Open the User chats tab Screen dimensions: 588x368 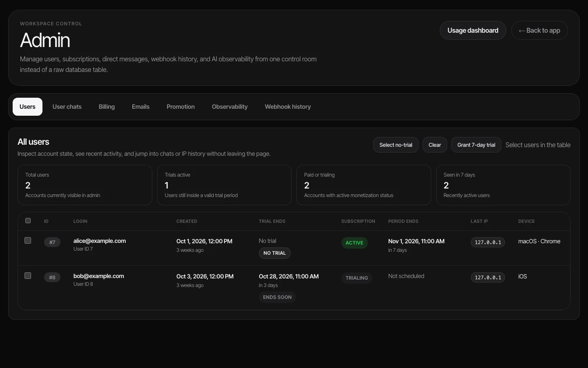[x=67, y=107]
